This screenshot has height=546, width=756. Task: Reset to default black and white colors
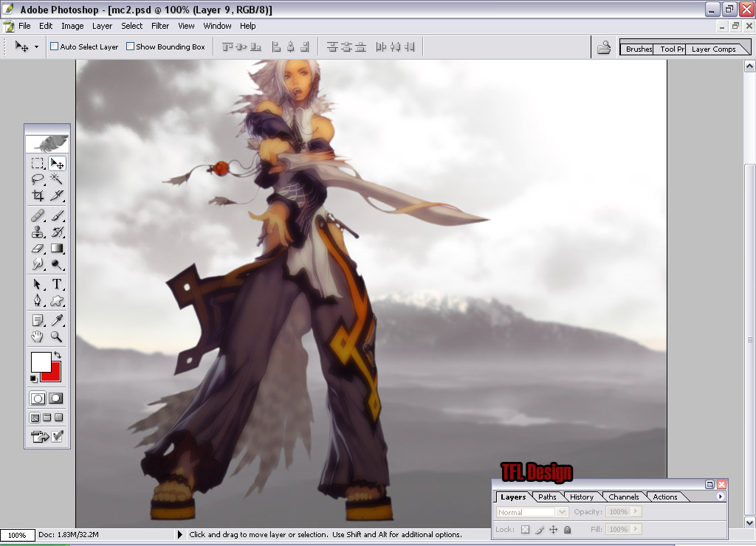pyautogui.click(x=33, y=379)
